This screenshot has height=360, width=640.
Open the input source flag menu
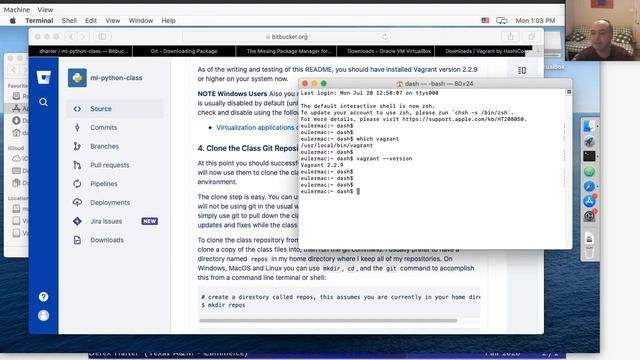[485, 20]
